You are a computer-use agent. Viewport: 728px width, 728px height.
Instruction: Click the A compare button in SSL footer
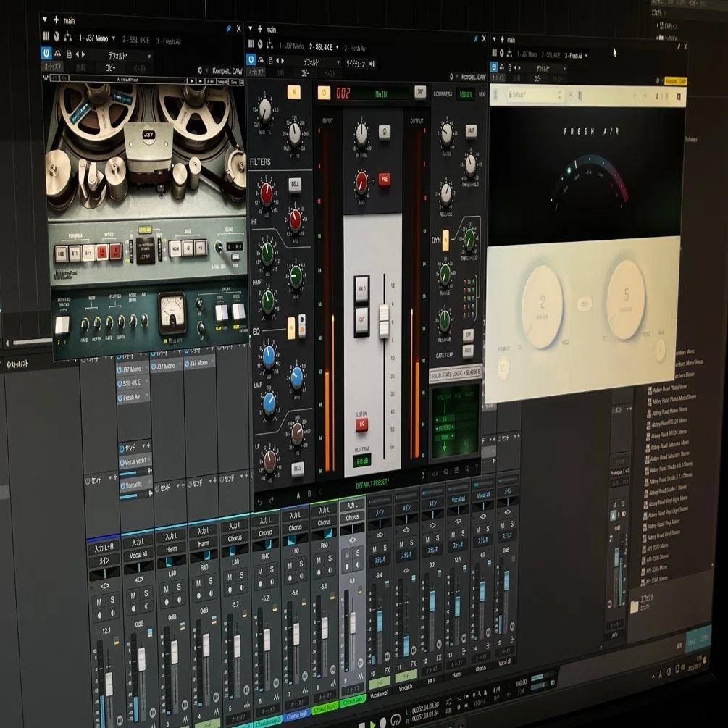coord(298,495)
